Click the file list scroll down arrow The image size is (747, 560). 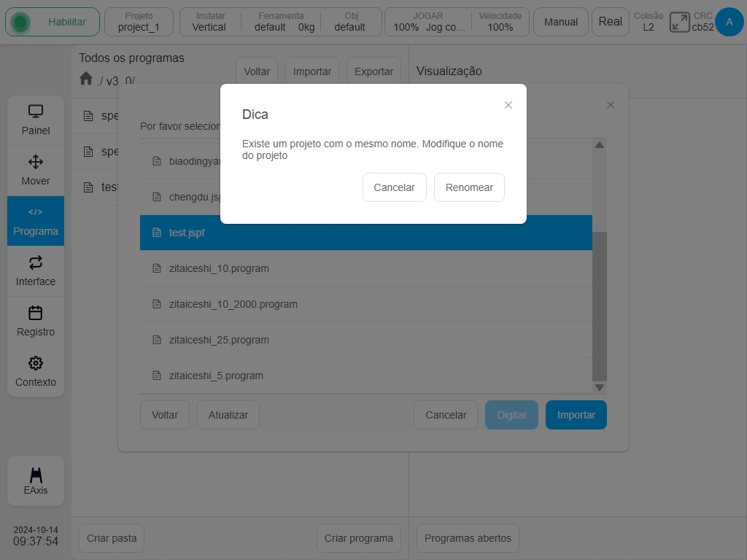pos(600,388)
